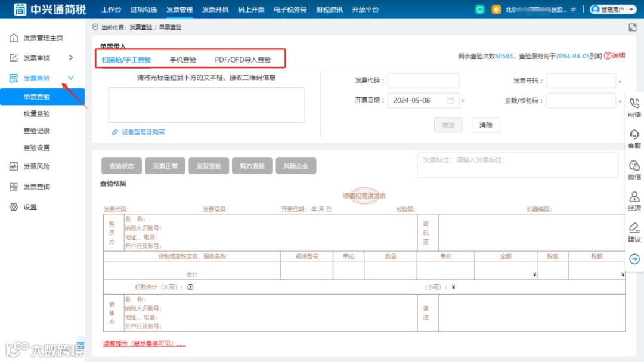Screen dimensions: 644x362
Task: Click the green refresh icon in header
Action: pyautogui.click(x=479, y=10)
